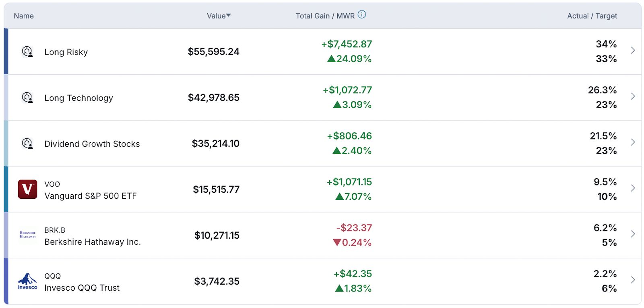The image size is (644, 308).
Task: Click the QQQ row indigo color bar
Action: 6,281
